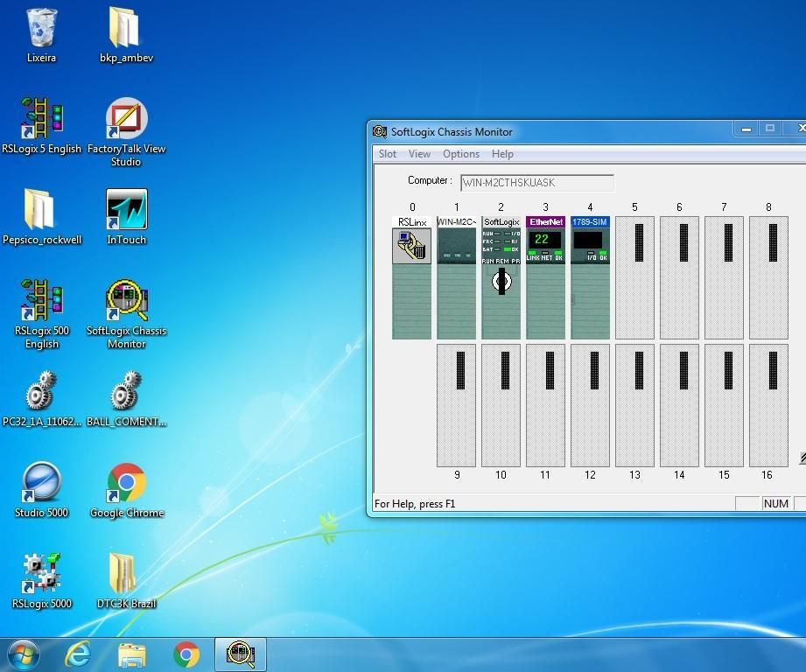This screenshot has width=806, height=672.
Task: Click 'For Help, press F1' status text
Action: (x=415, y=503)
